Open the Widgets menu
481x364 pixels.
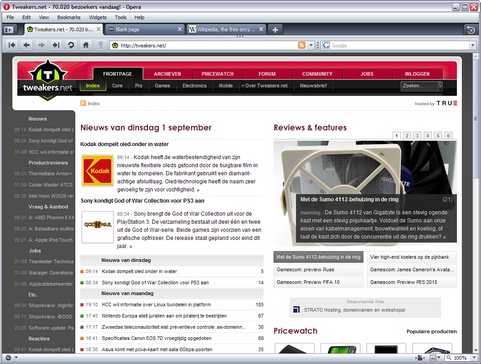coord(98,17)
